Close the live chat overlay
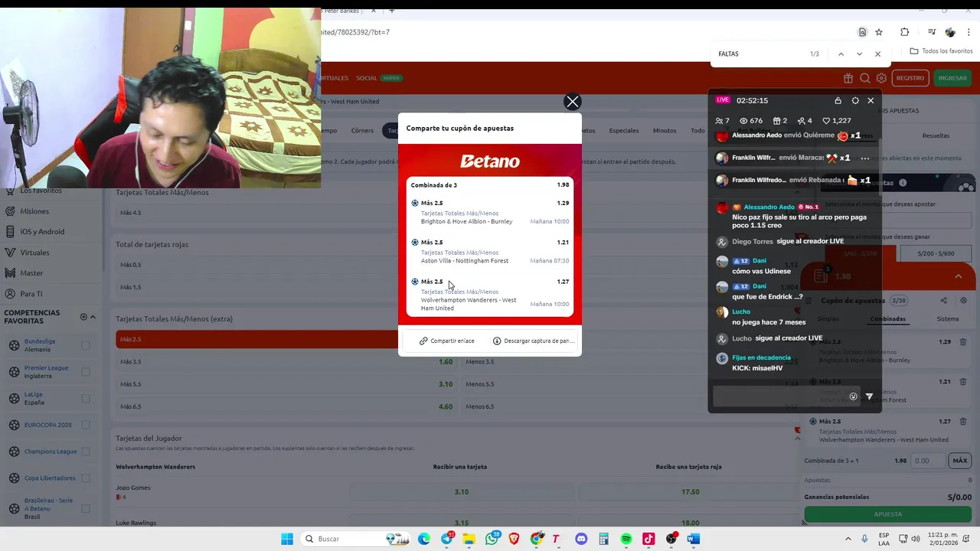Image resolution: width=980 pixels, height=551 pixels. click(871, 100)
